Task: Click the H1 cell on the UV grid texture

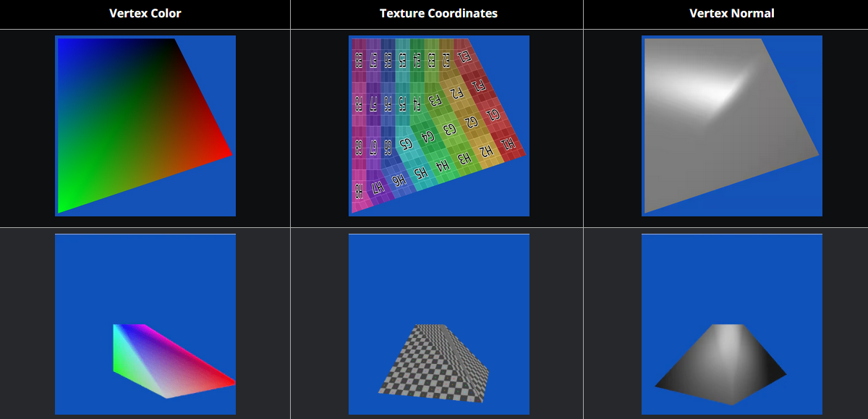Action: pyautogui.click(x=509, y=145)
